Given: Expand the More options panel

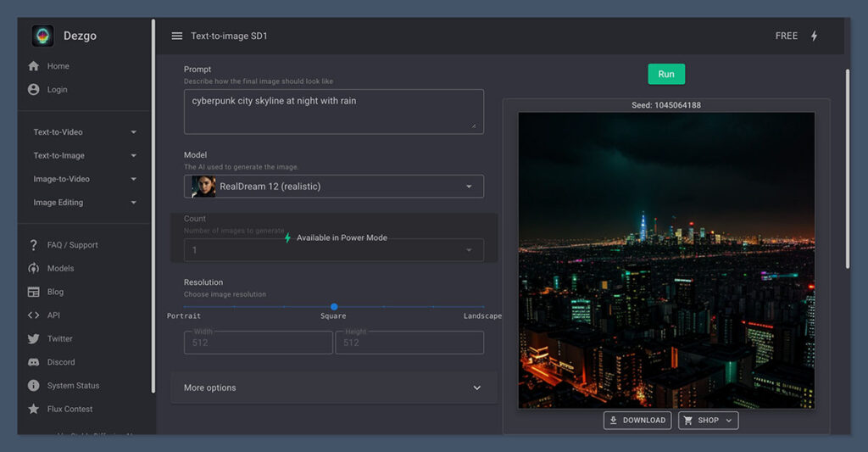Looking at the screenshot, I should [334, 388].
